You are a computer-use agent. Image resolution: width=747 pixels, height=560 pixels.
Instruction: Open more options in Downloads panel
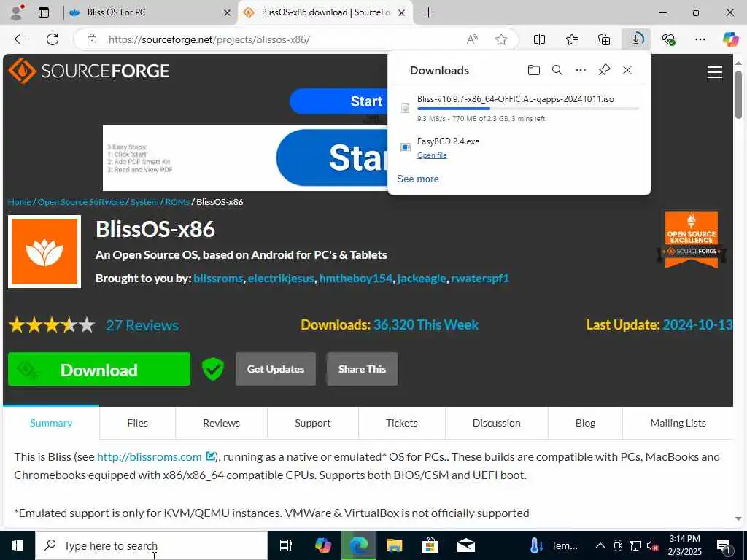[581, 71]
